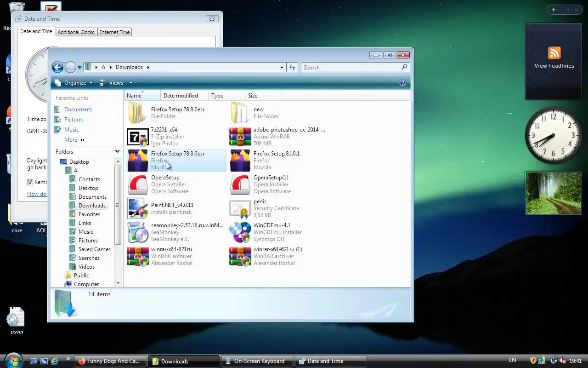This screenshot has width=588, height=368.
Task: Click the search magnifier icon
Action: [404, 67]
